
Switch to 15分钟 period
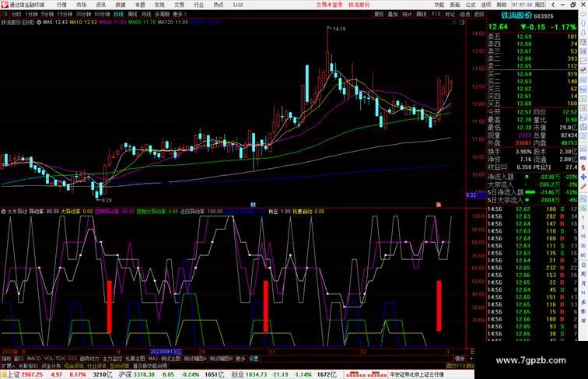65,14
